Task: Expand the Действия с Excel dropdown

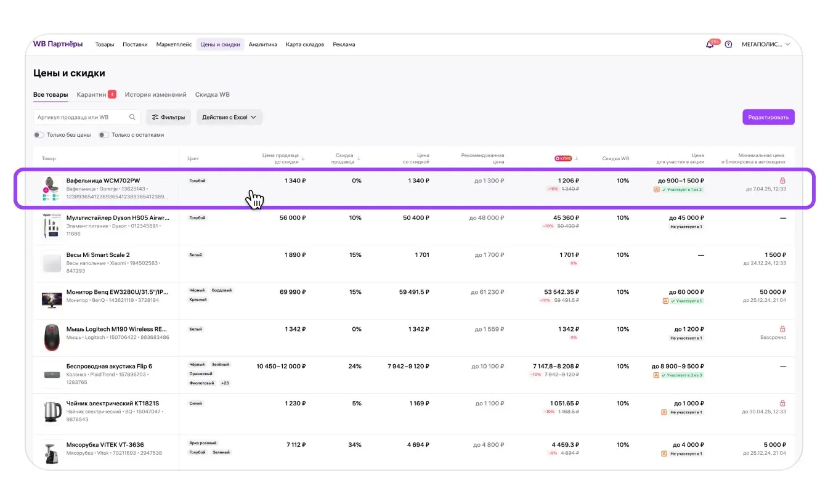Action: point(229,117)
